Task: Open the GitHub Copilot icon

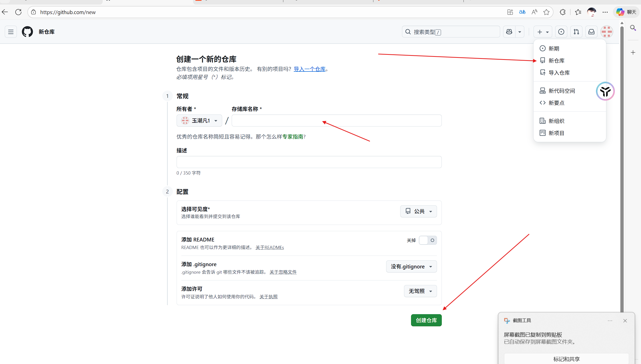Action: point(509,32)
